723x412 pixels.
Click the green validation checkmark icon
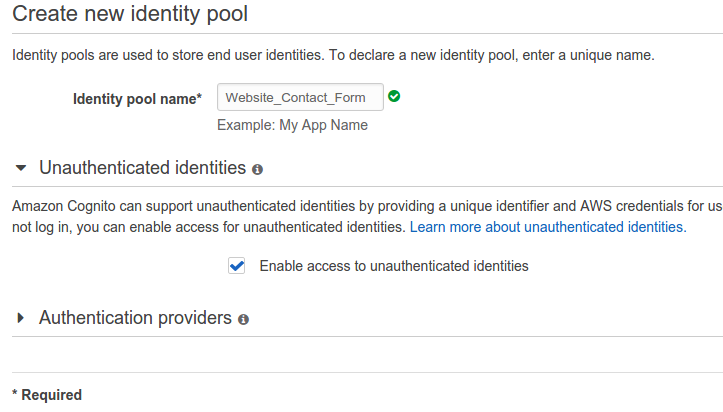[394, 97]
